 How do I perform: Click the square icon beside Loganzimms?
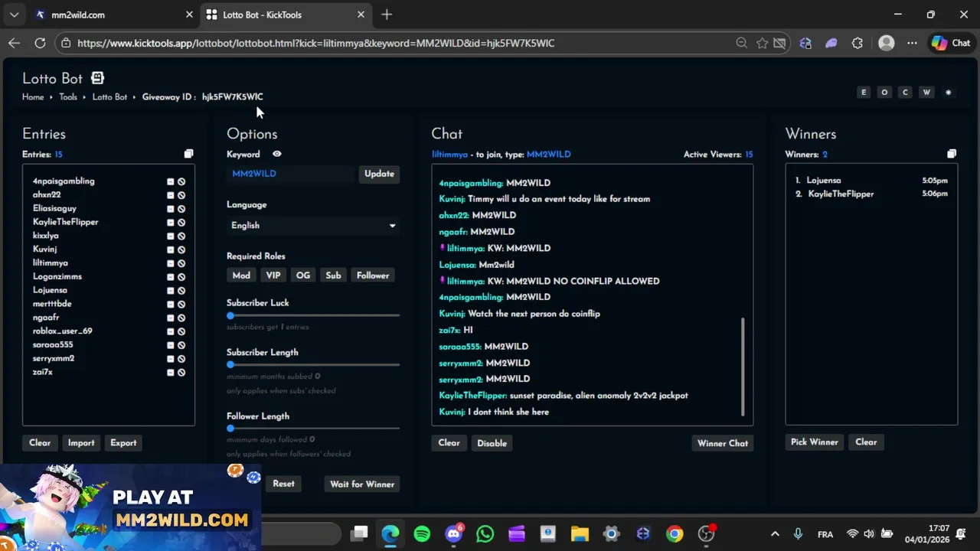[171, 277]
